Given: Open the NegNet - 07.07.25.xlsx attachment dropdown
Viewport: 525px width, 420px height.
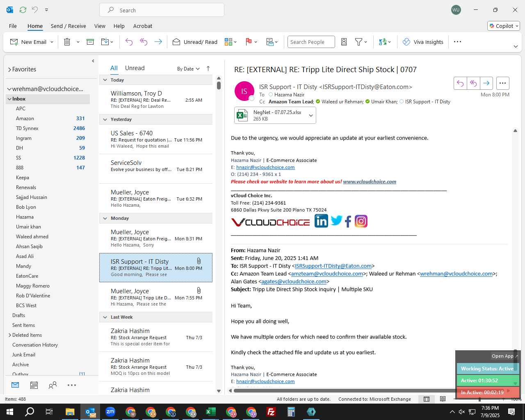Looking at the screenshot, I should coord(311,116).
